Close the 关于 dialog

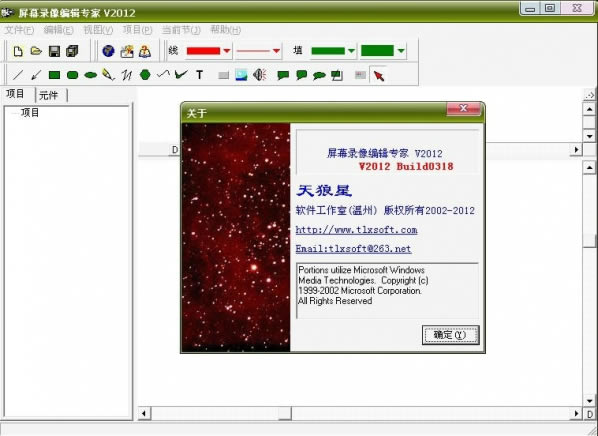pyautogui.click(x=463, y=109)
